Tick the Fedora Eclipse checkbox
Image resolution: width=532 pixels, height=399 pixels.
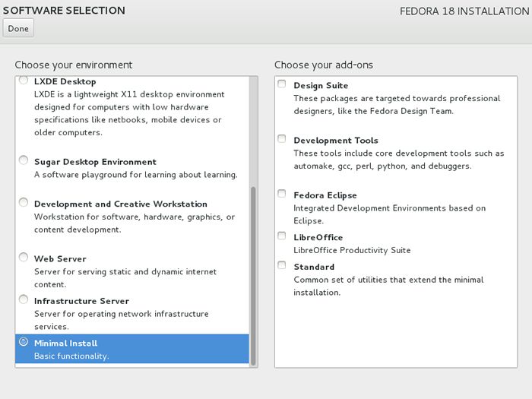(x=282, y=193)
